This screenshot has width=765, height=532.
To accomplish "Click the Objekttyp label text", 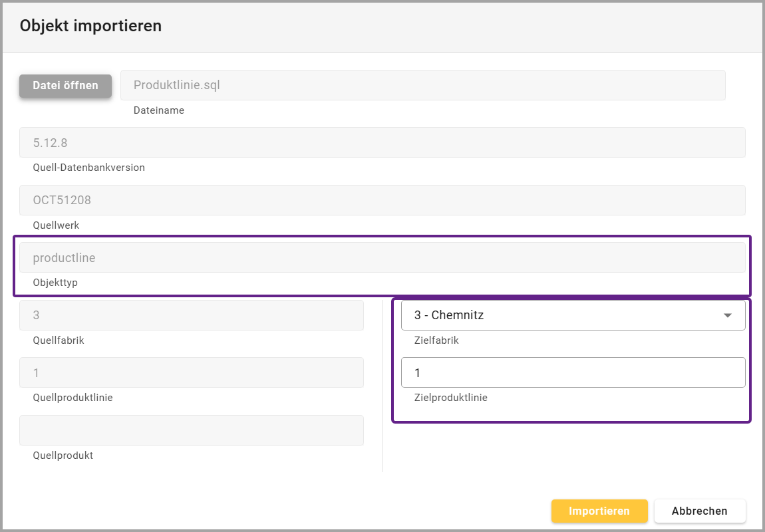I will (55, 283).
